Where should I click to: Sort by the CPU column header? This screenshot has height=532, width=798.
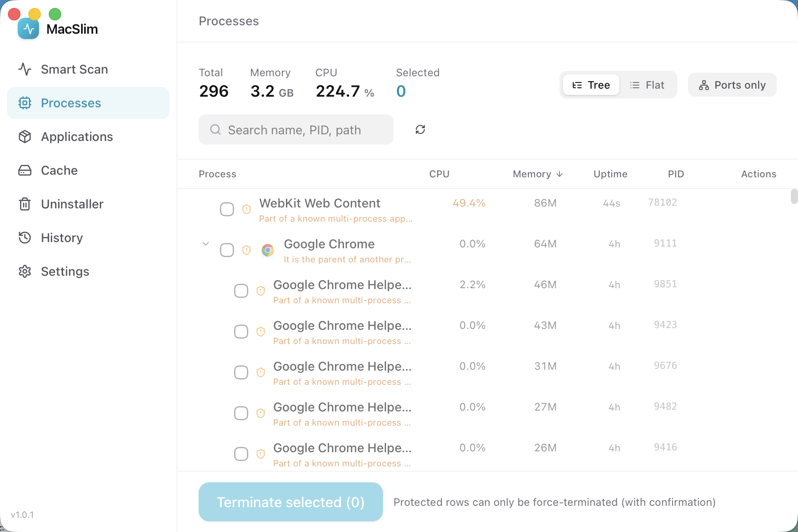439,174
